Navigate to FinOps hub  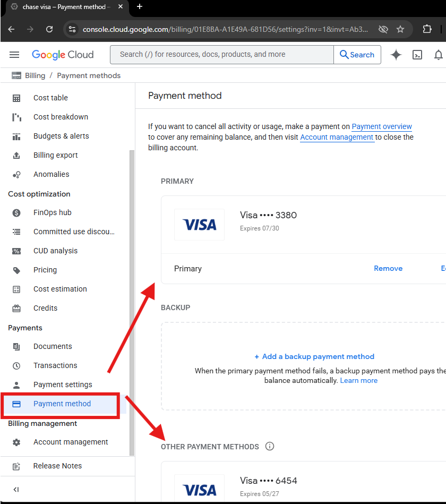(53, 213)
